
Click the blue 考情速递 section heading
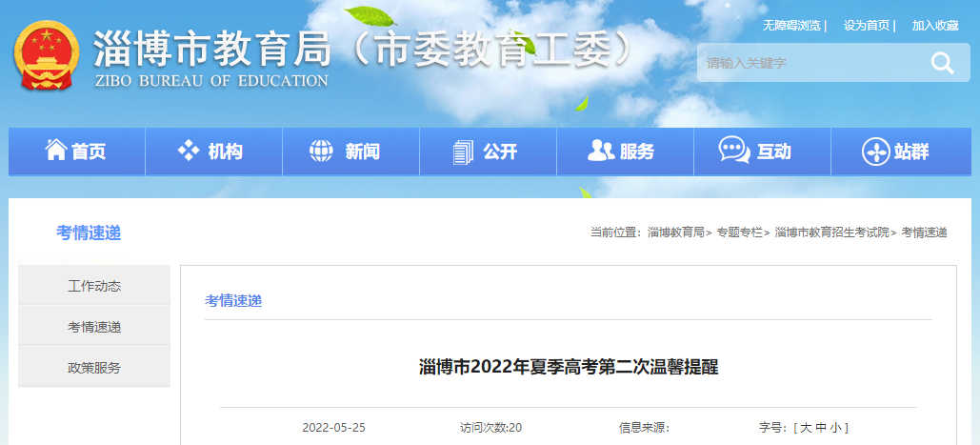(233, 301)
